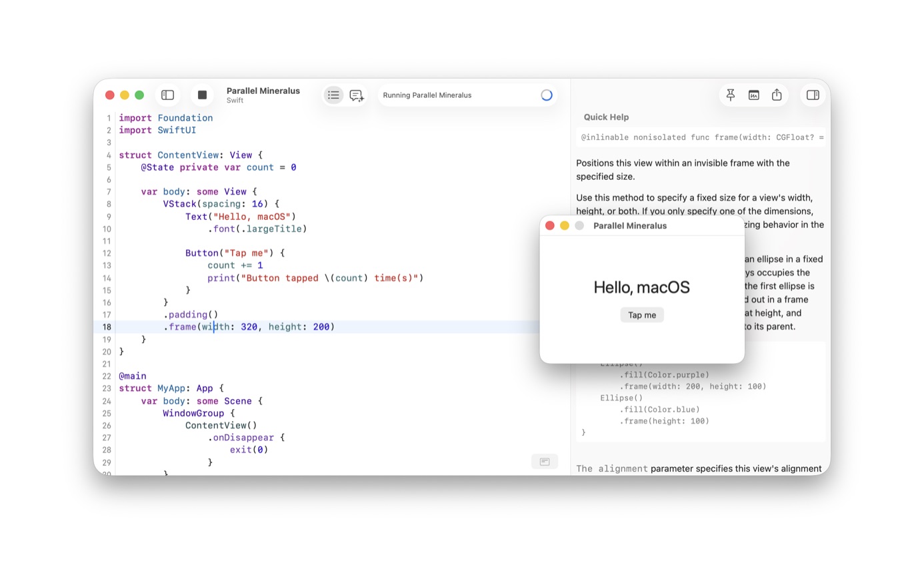Viewport: 924px width, 577px height.
Task: Close the main editor window with red button
Action: point(110,95)
